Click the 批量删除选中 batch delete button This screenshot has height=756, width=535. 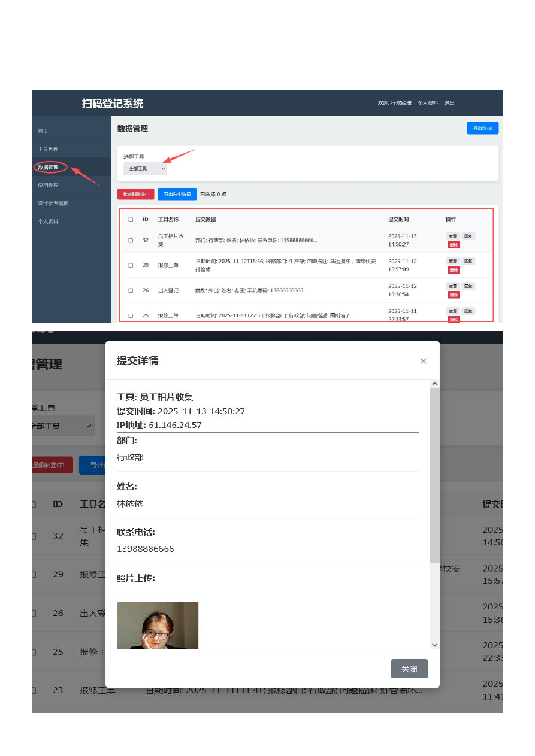tap(136, 193)
